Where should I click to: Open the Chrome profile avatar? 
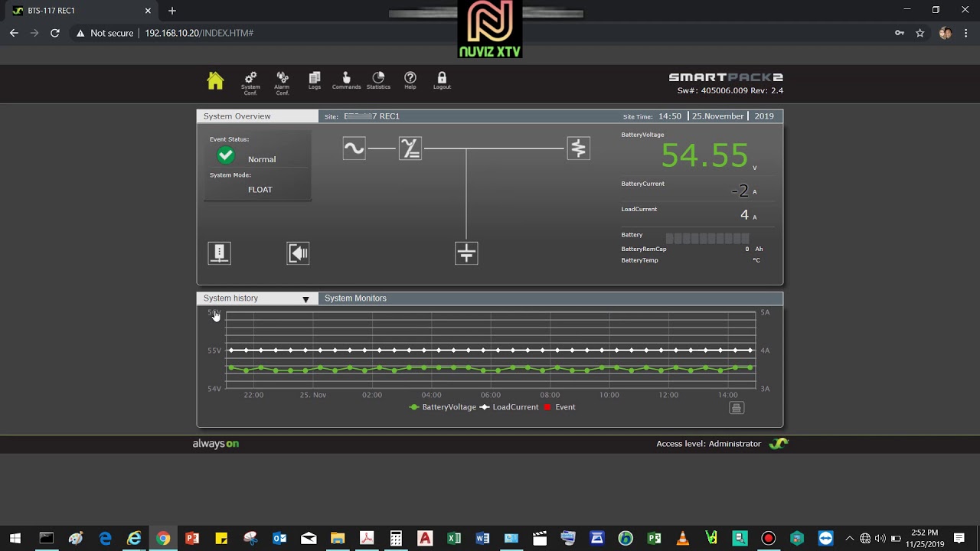pyautogui.click(x=945, y=33)
